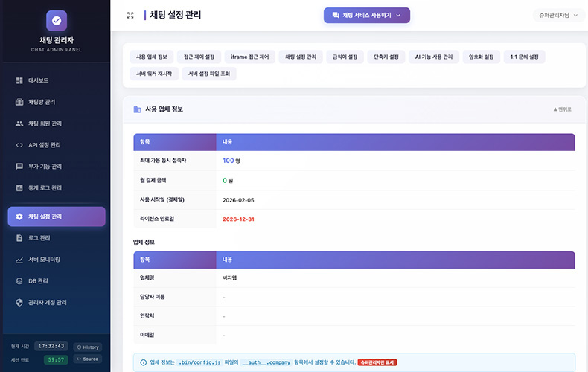Screen dimensions: 588x372
Task: Click the 담당자 이름 row label
Action: pyautogui.click(x=153, y=297)
